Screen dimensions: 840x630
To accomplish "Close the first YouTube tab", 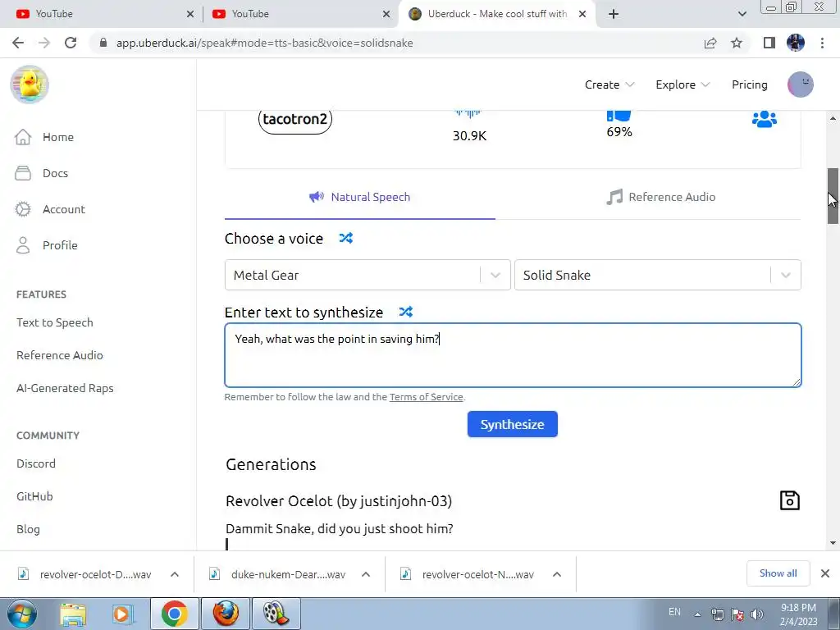I will tap(190, 14).
